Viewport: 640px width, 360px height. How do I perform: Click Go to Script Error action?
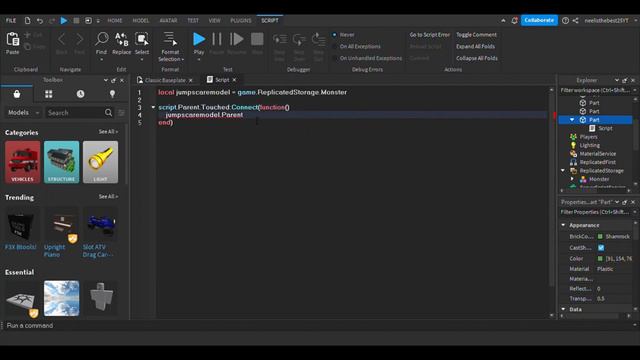tap(429, 35)
